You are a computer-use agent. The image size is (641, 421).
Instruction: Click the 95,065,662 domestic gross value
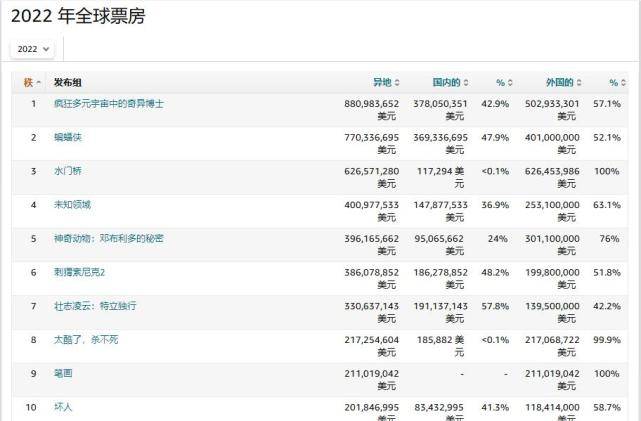click(439, 239)
